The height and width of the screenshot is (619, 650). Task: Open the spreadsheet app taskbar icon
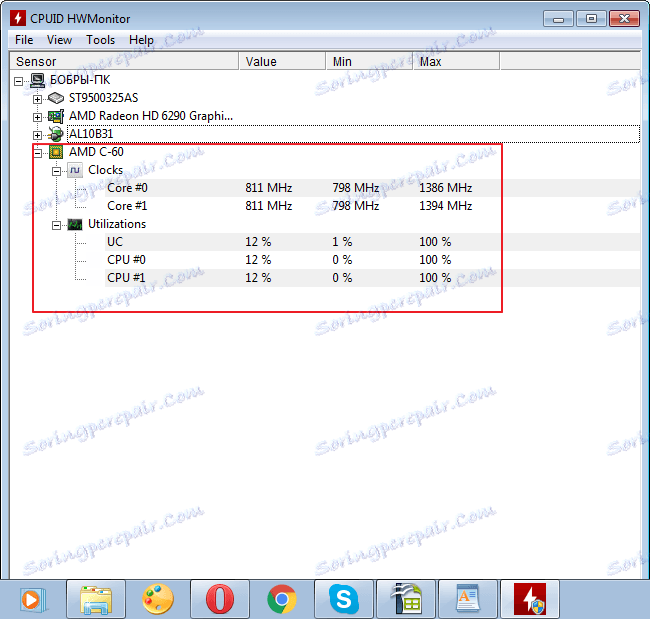(406, 600)
